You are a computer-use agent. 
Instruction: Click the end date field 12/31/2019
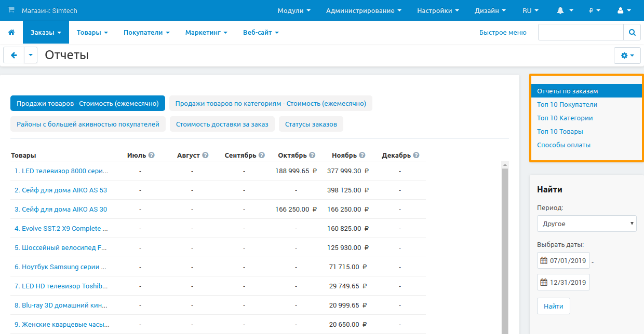[568, 282]
